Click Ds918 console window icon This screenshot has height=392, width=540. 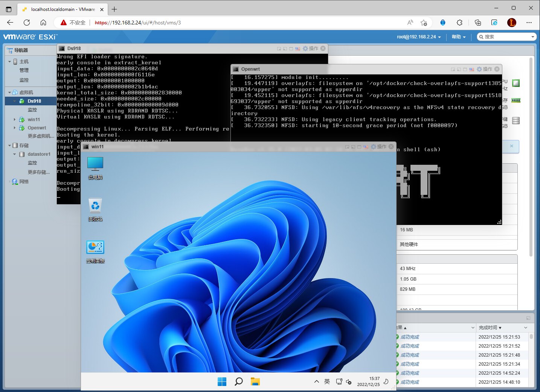pyautogui.click(x=62, y=49)
